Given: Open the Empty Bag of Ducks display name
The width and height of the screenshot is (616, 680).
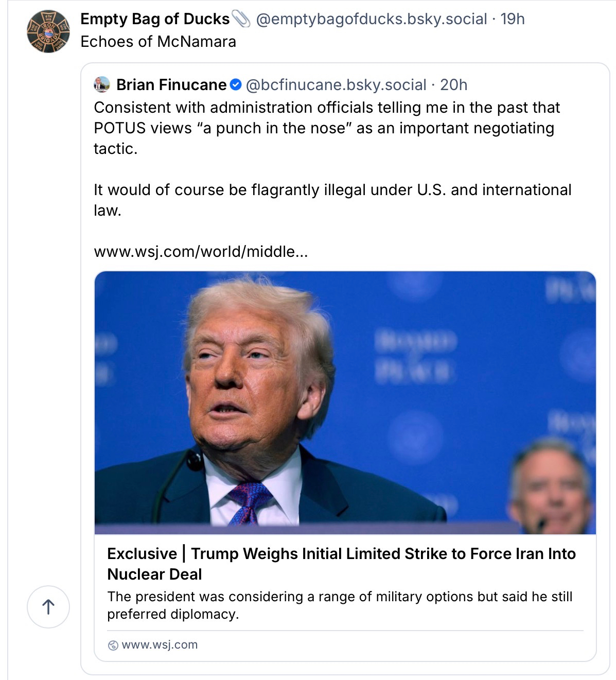Looking at the screenshot, I should click(x=155, y=19).
